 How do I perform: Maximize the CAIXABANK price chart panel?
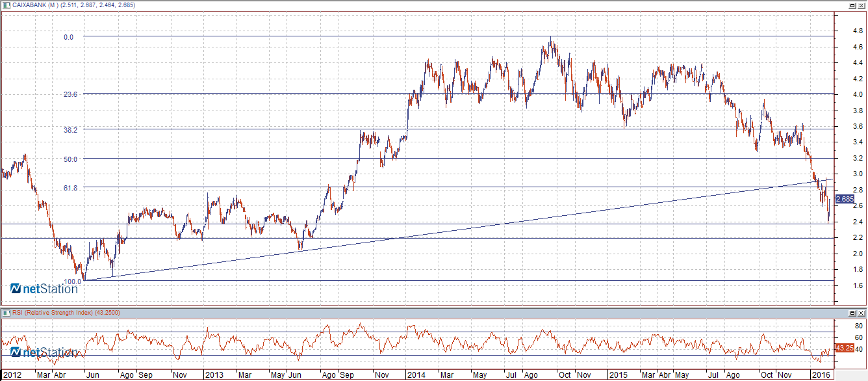tap(852, 5)
